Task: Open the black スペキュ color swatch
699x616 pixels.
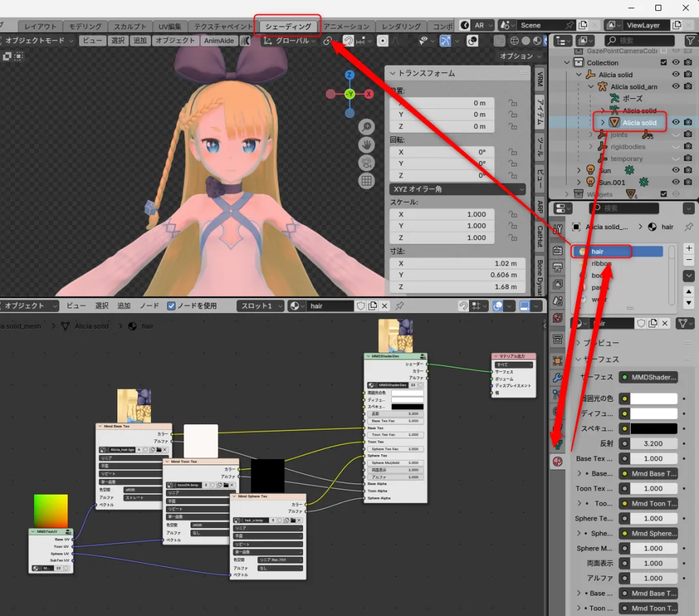Action: (x=653, y=428)
